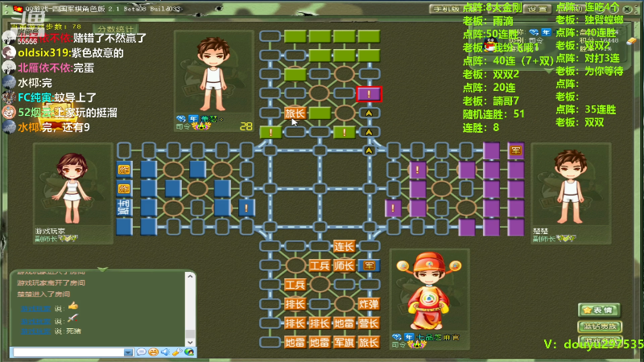Screen dimensions: 644x362
Task: Click the chat scrollbar thumb
Action: tap(190, 333)
